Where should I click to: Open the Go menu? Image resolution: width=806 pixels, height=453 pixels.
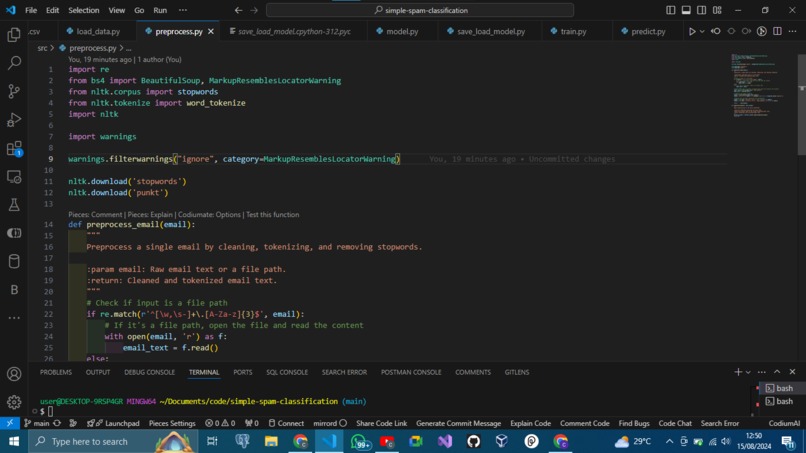[139, 10]
